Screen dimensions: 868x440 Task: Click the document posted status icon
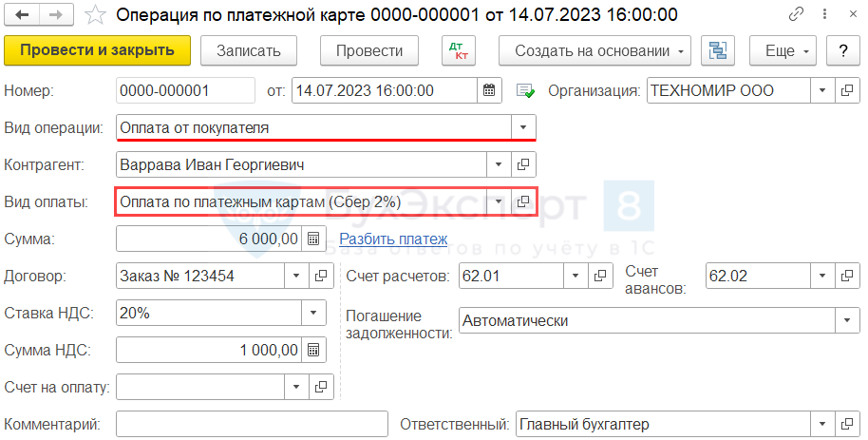pos(525,91)
